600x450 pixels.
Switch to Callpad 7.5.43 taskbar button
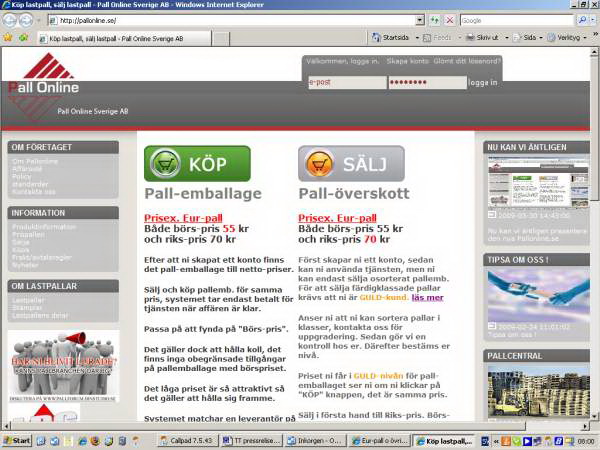188,441
